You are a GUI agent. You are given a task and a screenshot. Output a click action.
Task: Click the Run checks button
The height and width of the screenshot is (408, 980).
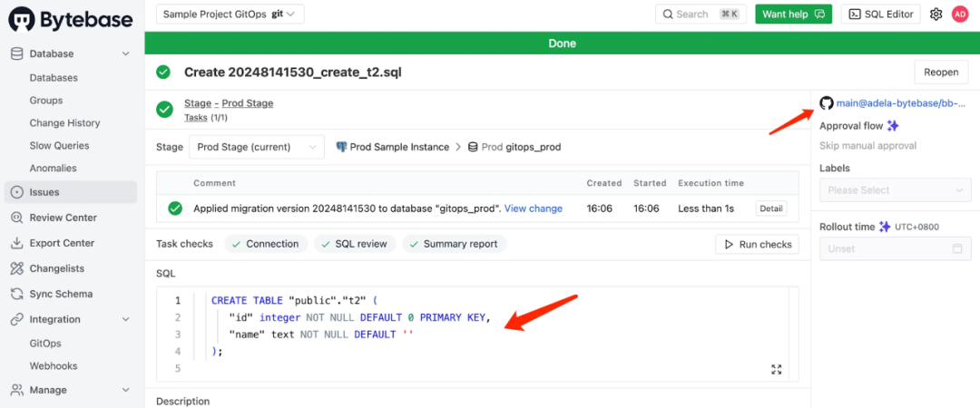[x=757, y=244]
